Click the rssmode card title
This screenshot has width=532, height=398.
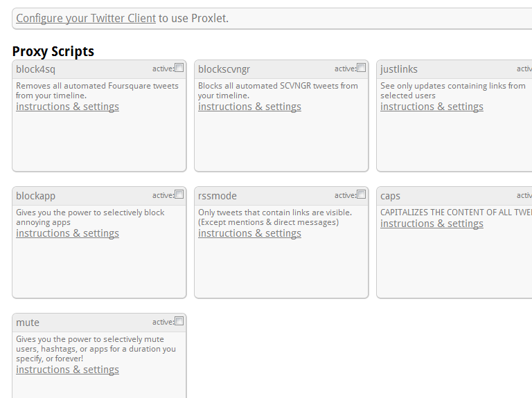coord(217,196)
